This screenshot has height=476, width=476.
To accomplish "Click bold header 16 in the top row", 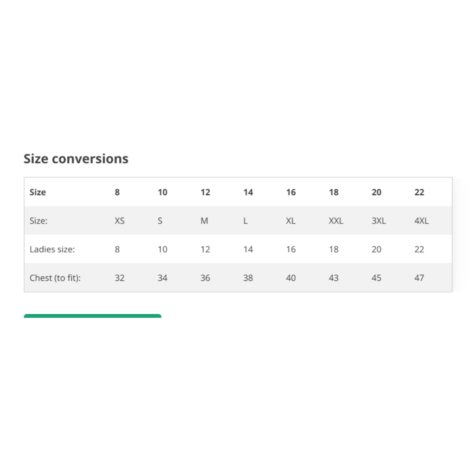I will tap(291, 192).
